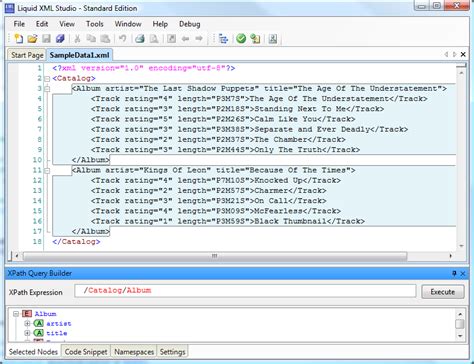Screen dimensions: 474x364
Task: Collapse the Catalog element on line 2
Action: click(47, 79)
